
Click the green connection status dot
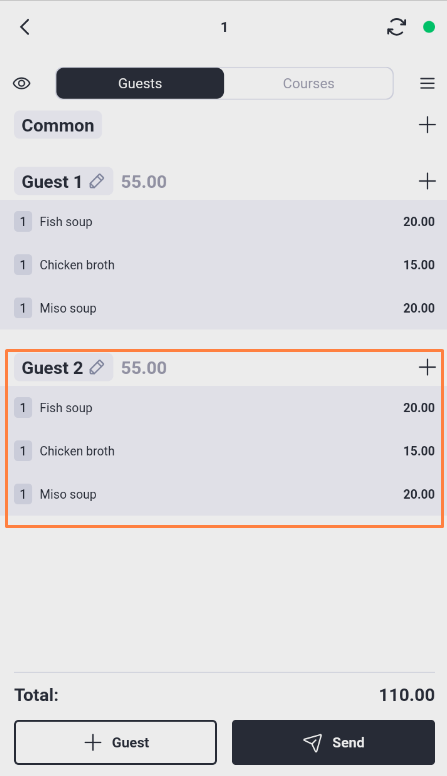[x=429, y=27]
